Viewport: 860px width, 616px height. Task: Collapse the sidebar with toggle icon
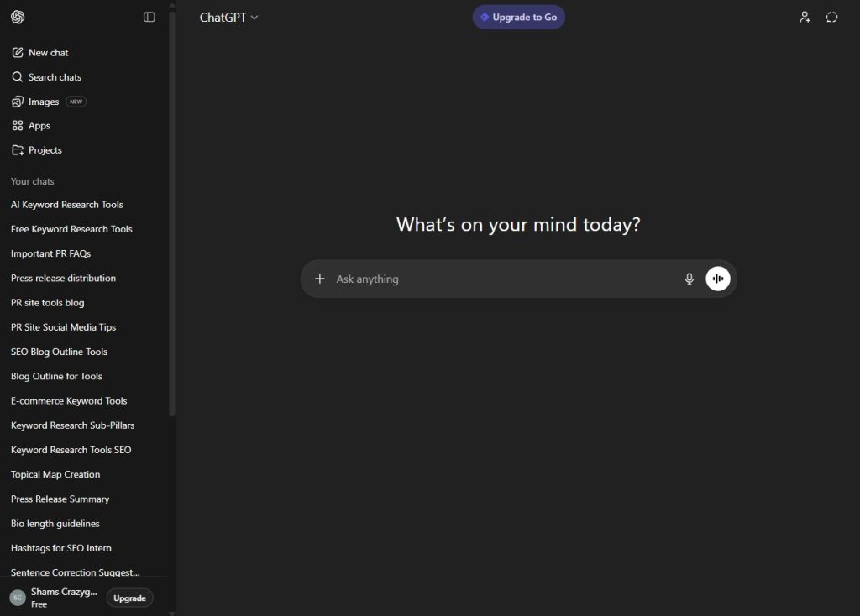[x=149, y=17]
